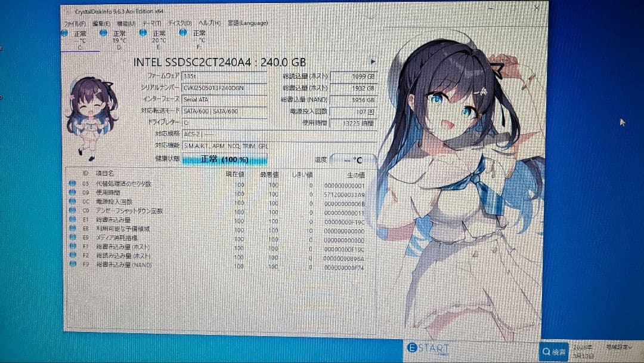Select the 使用時間 row in the SMART table
The height and width of the screenshot is (363, 644).
click(x=149, y=193)
